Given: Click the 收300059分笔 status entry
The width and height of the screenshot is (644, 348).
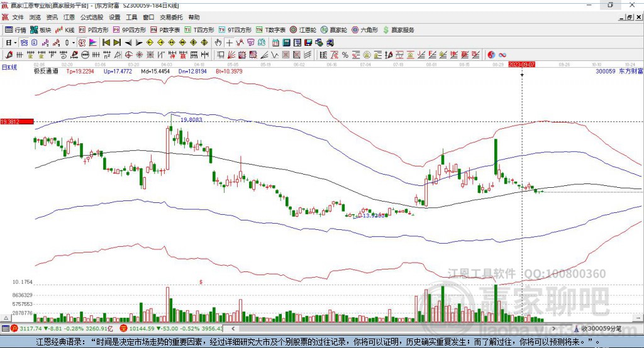Looking at the screenshot, I should tap(599, 329).
